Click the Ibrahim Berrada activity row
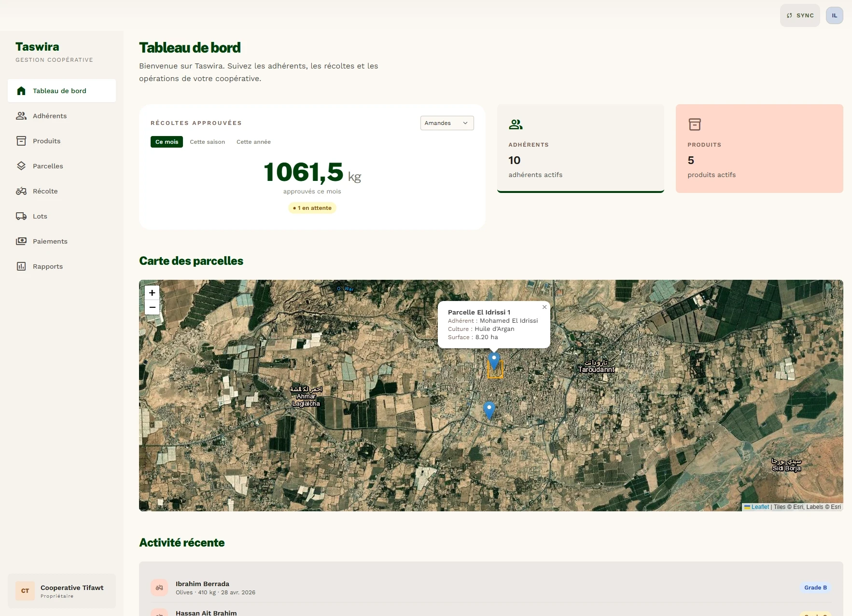Image resolution: width=852 pixels, height=616 pixels. point(491,588)
